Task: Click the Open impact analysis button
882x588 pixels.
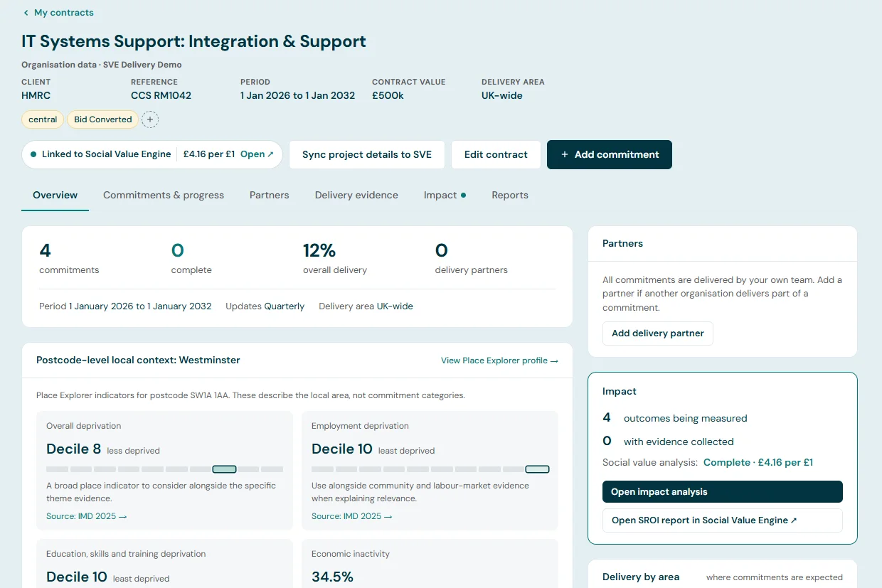Action: pos(723,492)
